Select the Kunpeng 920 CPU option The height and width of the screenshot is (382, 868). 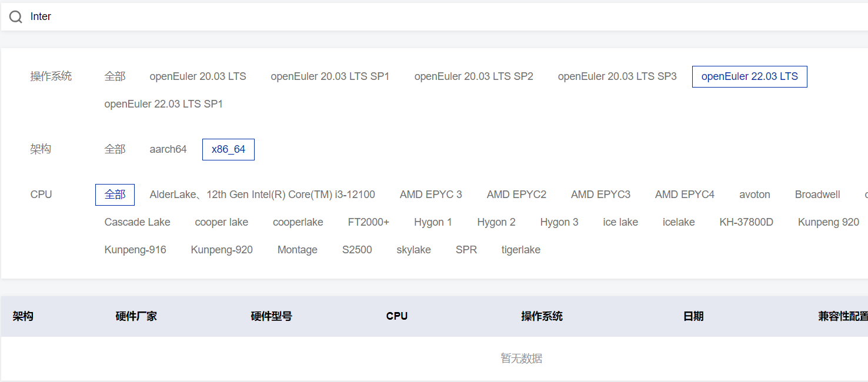click(x=828, y=222)
